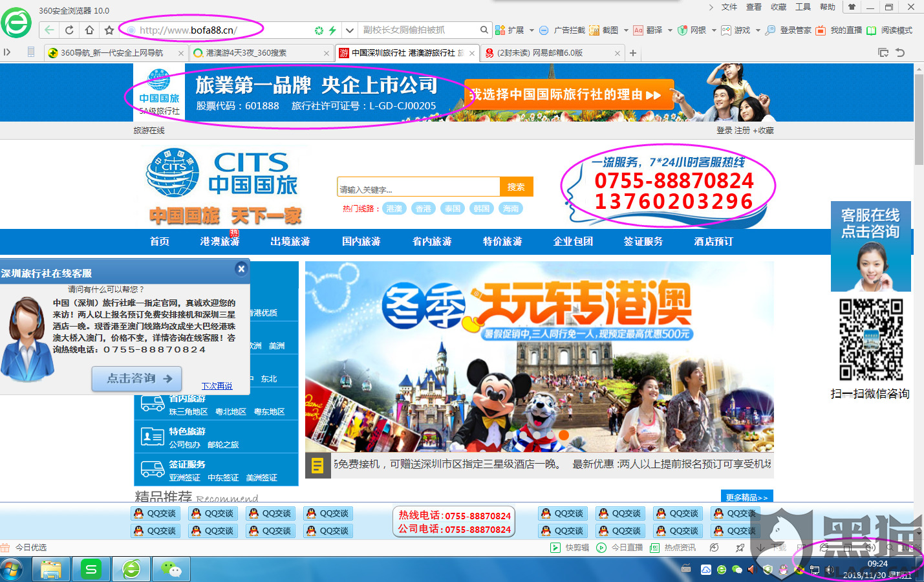Open the 翻译 translate tool
The image size is (924, 582).
tap(648, 30)
